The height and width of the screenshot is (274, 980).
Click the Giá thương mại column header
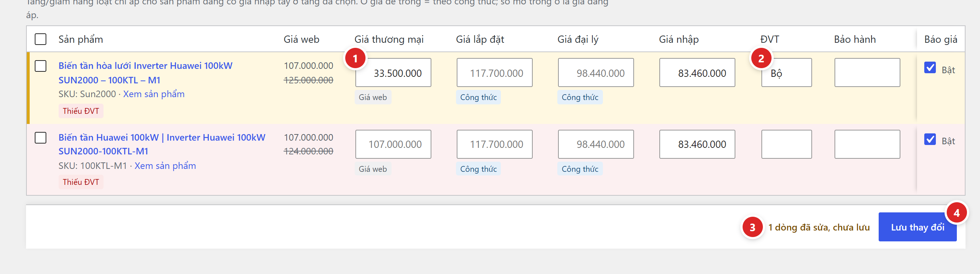(389, 39)
